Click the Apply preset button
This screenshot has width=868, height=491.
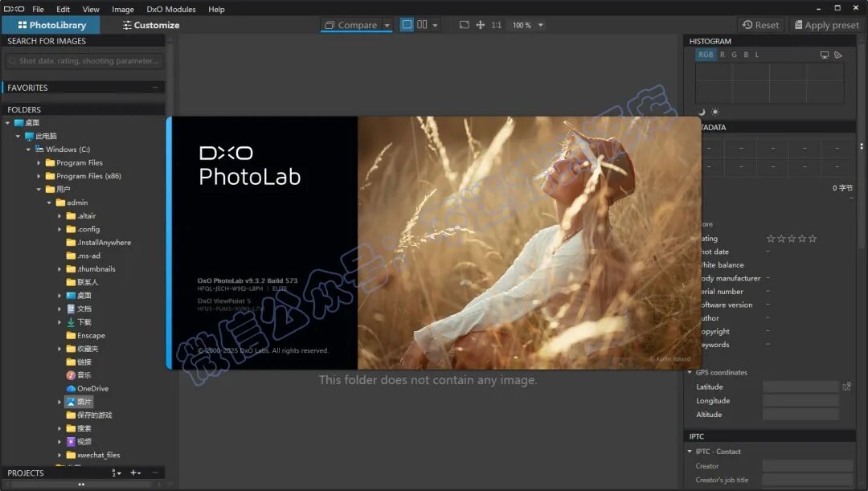coord(826,25)
